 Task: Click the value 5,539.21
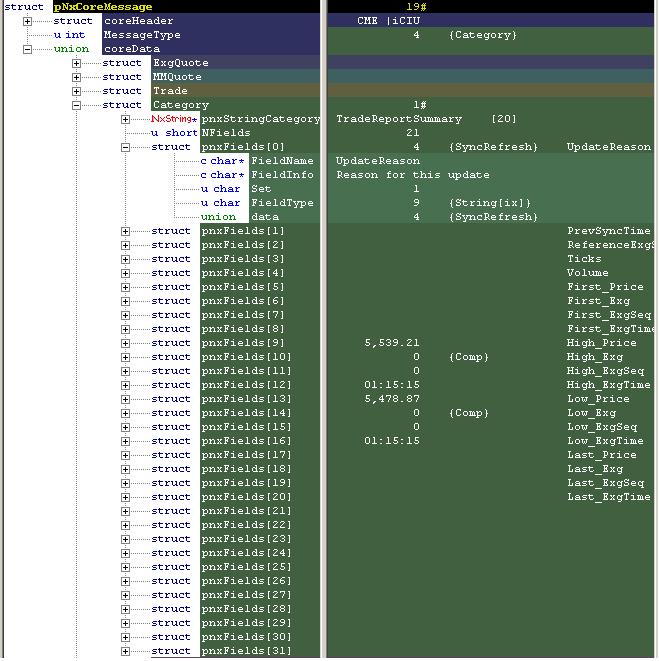click(x=392, y=343)
